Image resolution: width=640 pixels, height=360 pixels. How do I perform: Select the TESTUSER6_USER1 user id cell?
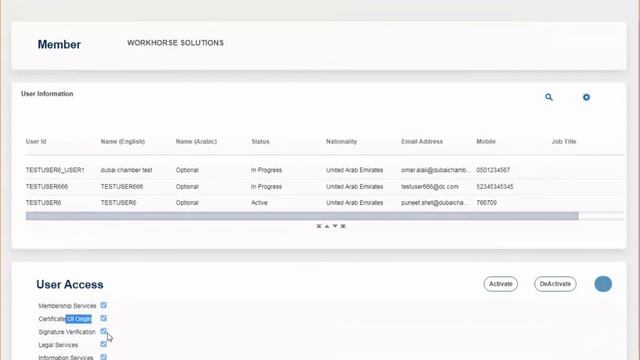(x=55, y=170)
